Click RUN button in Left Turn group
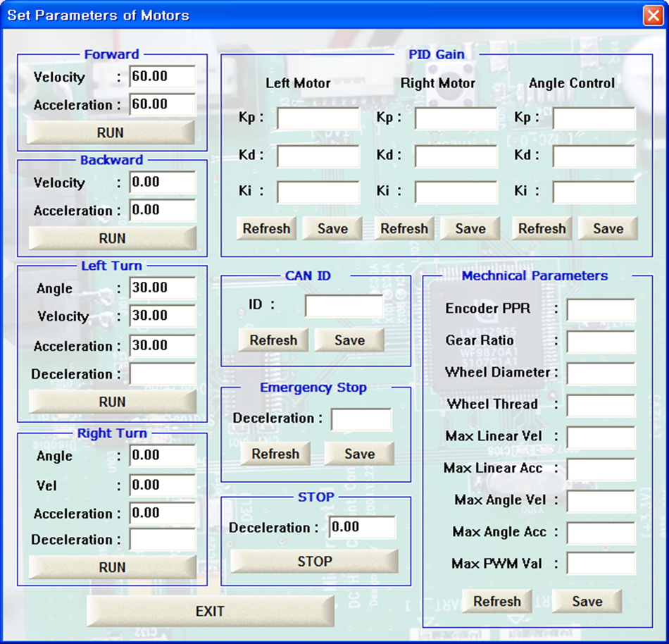669x644 pixels. click(112, 402)
